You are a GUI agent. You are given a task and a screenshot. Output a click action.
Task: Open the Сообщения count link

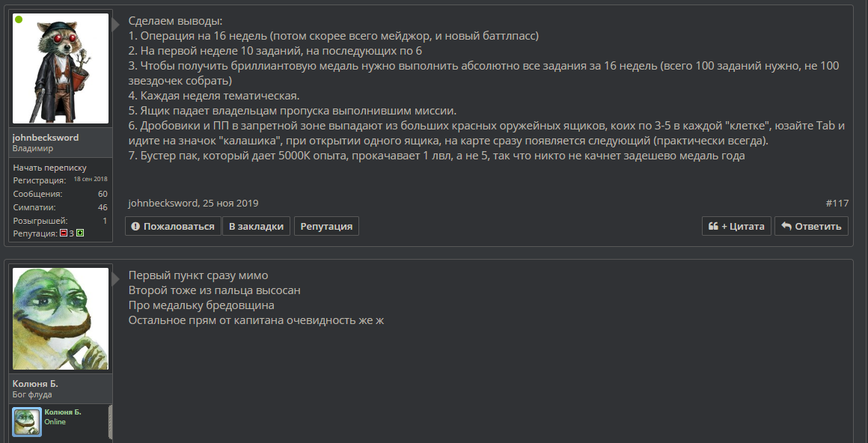(103, 194)
